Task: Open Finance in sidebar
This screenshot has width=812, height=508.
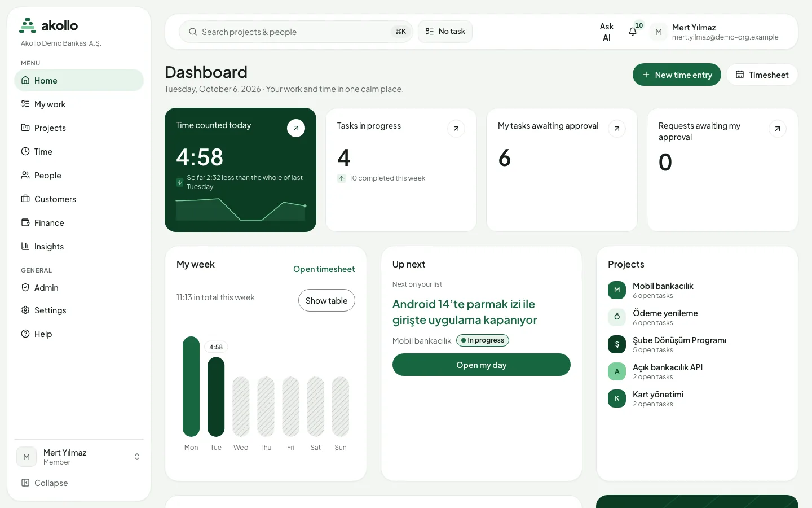Action: point(79,222)
